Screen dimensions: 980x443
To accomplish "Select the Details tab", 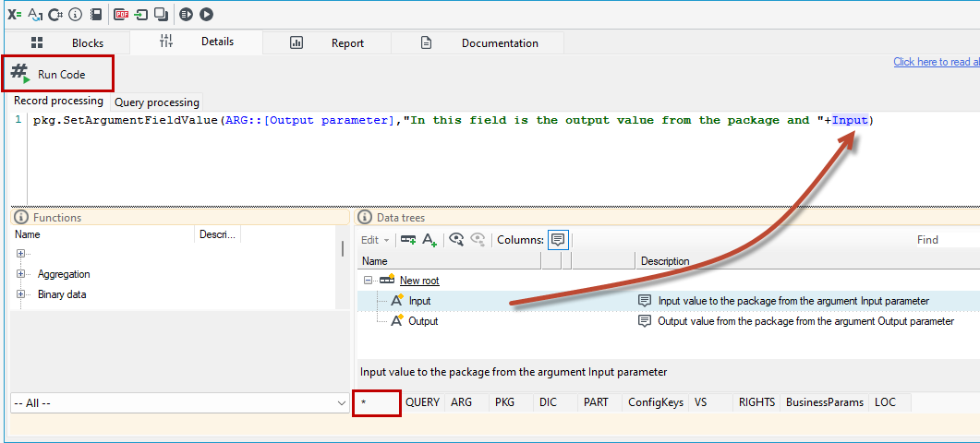I will 196,42.
